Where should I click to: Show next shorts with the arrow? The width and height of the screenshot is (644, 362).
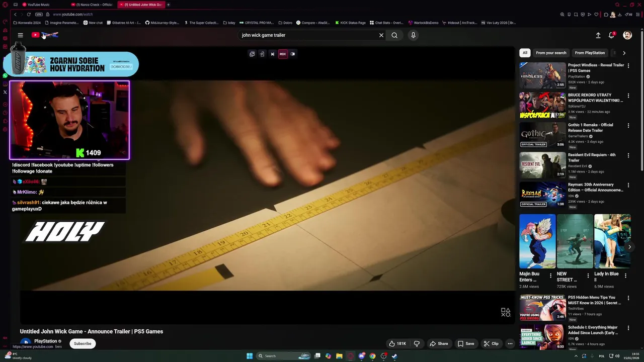[x=629, y=247]
